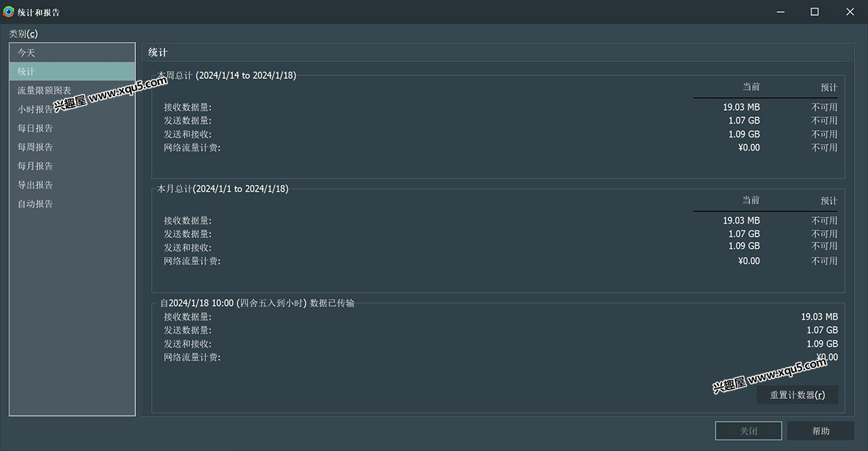Screen dimensions: 868x451
Task: Click the 预计 column header in 本月总计
Action: 828,201
